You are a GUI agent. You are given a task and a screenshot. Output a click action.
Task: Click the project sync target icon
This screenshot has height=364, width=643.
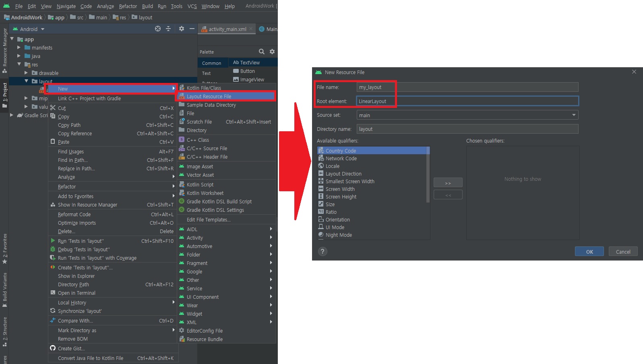pyautogui.click(x=158, y=29)
